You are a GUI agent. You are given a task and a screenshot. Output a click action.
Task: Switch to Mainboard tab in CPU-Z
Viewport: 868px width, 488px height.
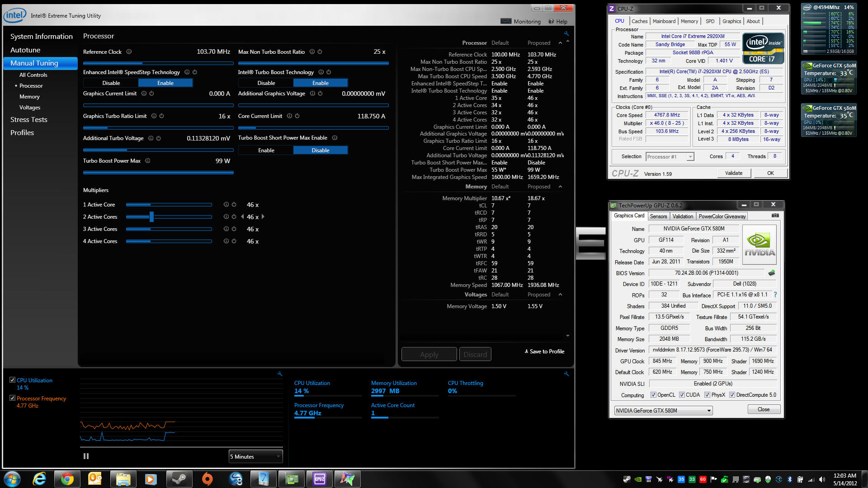click(x=664, y=21)
